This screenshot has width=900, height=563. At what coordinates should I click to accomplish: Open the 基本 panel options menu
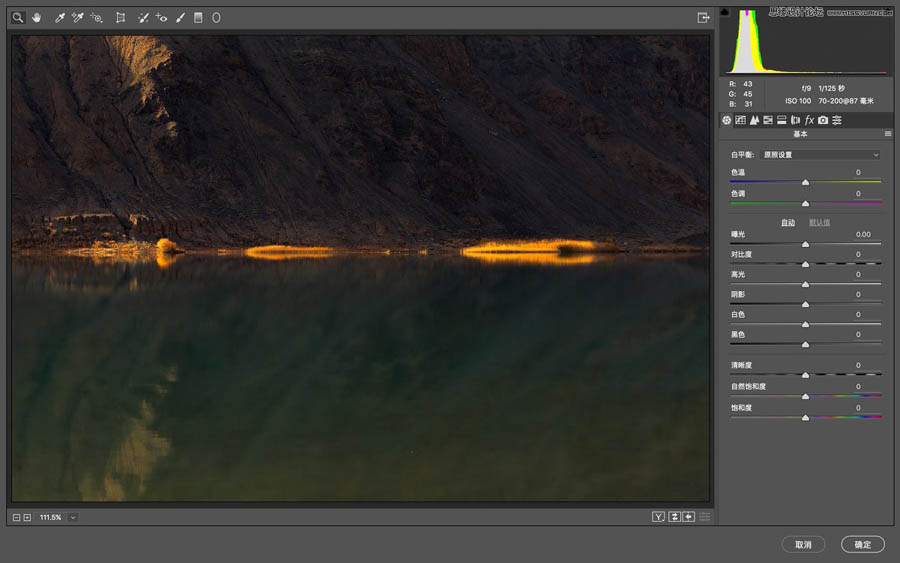coord(887,134)
